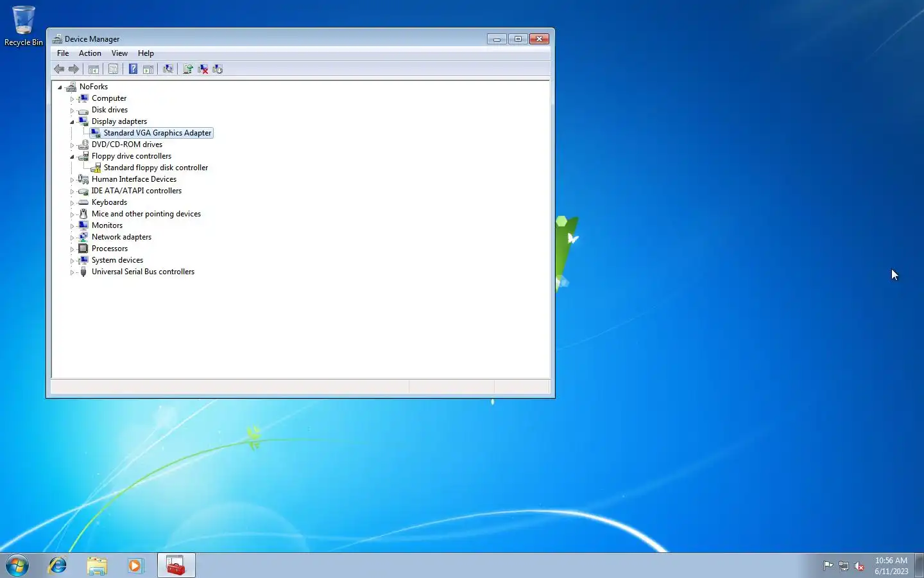The image size is (924, 578).
Task: Select the Floppy drive controllers label
Action: (132, 156)
